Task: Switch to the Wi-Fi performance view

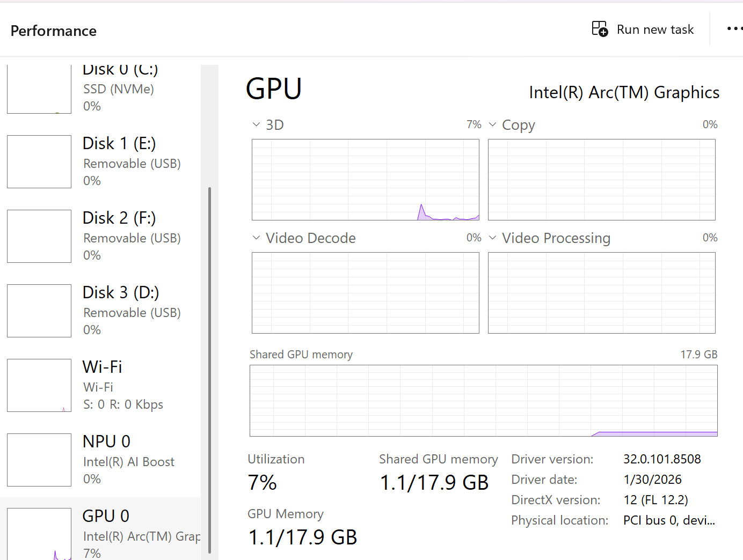Action: [x=100, y=386]
